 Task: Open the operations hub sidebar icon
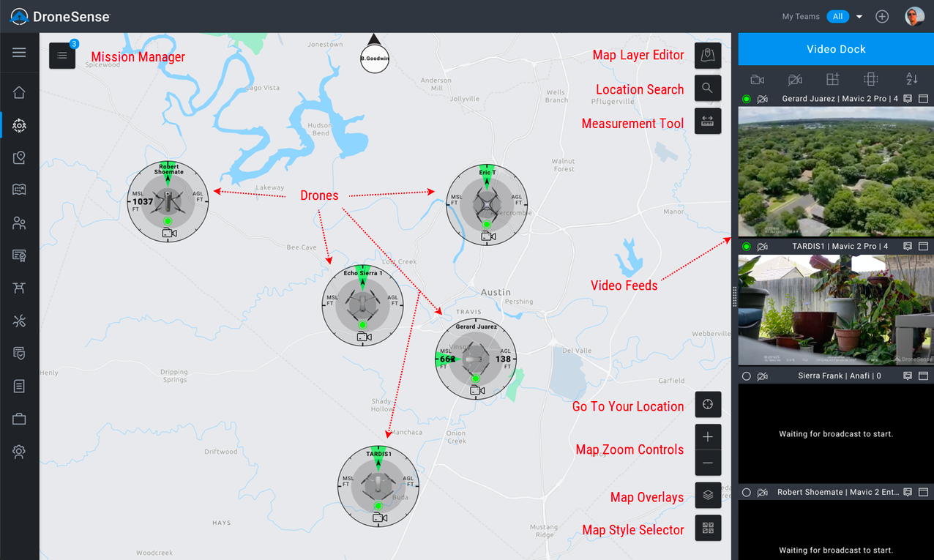(x=19, y=125)
